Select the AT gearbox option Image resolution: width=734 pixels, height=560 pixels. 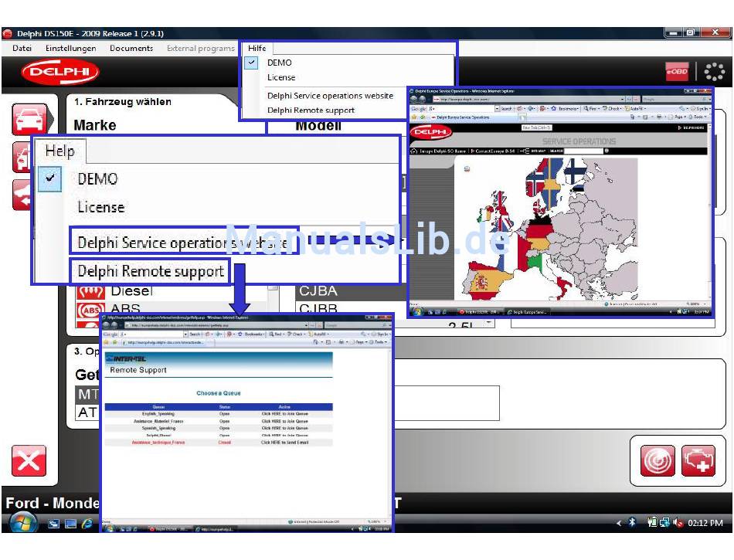click(x=88, y=412)
